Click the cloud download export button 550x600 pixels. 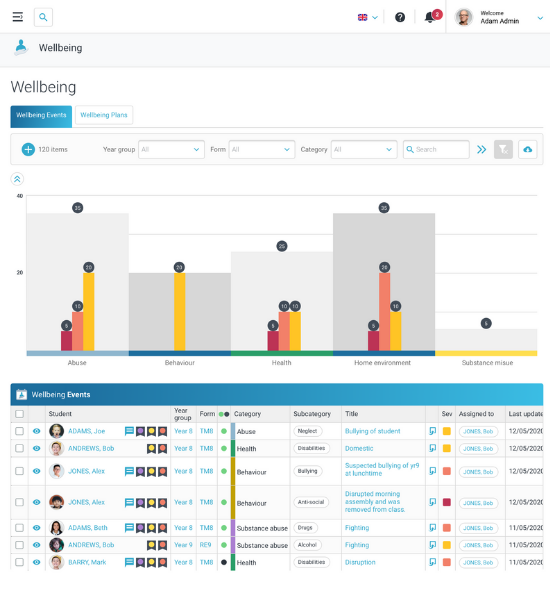click(x=528, y=149)
